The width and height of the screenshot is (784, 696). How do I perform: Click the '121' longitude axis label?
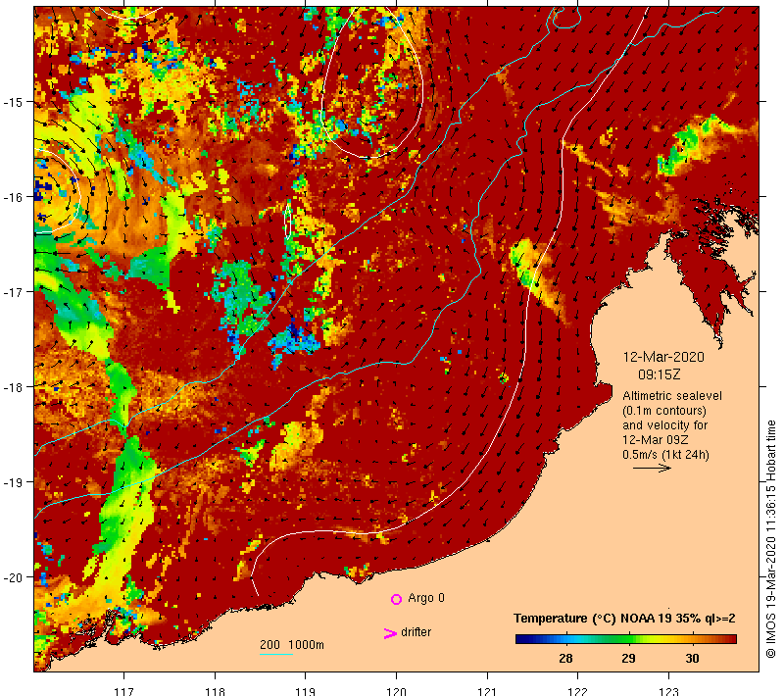point(487,691)
